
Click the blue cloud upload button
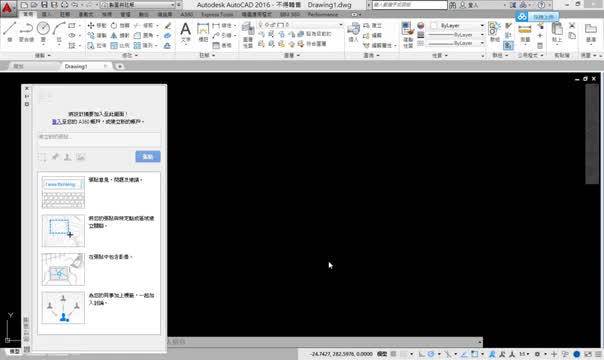[538, 17]
